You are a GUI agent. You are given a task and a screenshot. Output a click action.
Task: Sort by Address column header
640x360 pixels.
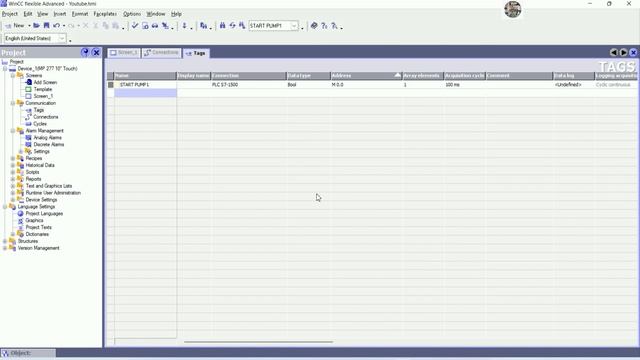[366, 76]
